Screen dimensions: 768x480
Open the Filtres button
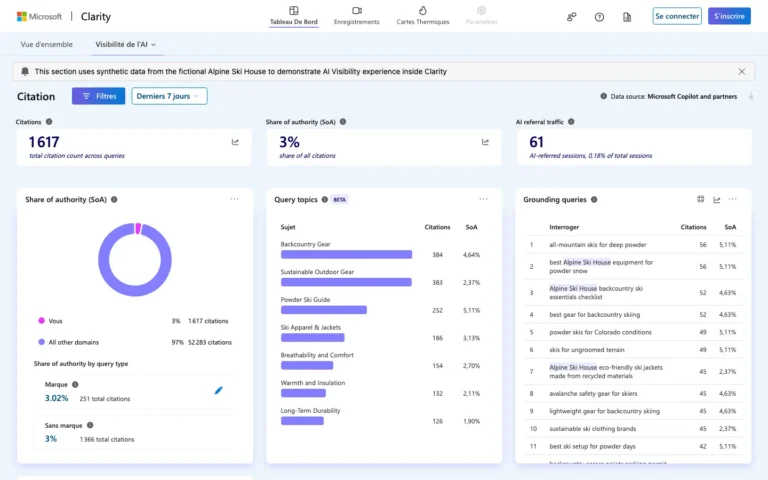tap(98, 96)
